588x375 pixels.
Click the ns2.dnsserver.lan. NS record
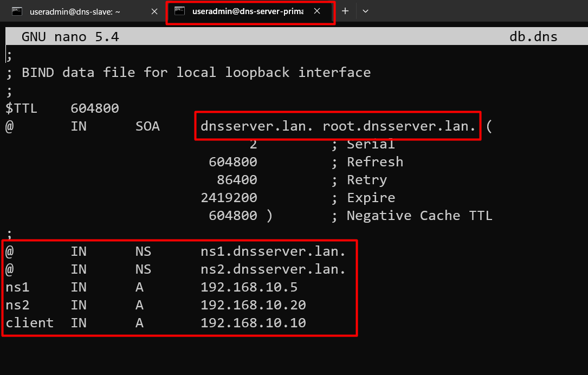(x=273, y=269)
